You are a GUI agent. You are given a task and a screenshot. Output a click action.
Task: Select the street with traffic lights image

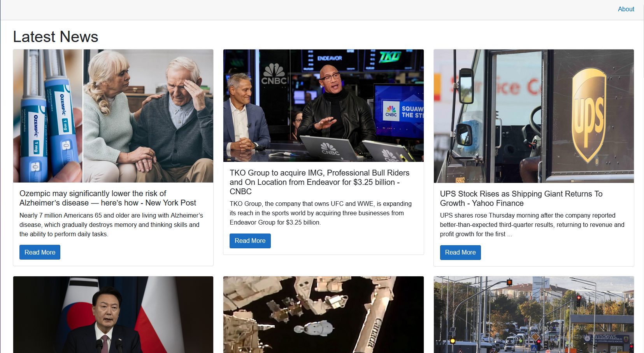click(x=533, y=314)
